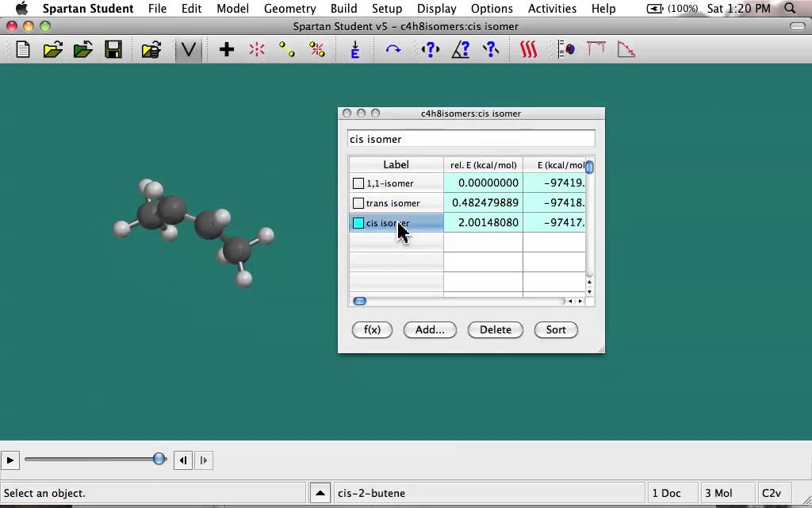812x508 pixels.
Task: Open the Plots icon
Action: (x=626, y=50)
